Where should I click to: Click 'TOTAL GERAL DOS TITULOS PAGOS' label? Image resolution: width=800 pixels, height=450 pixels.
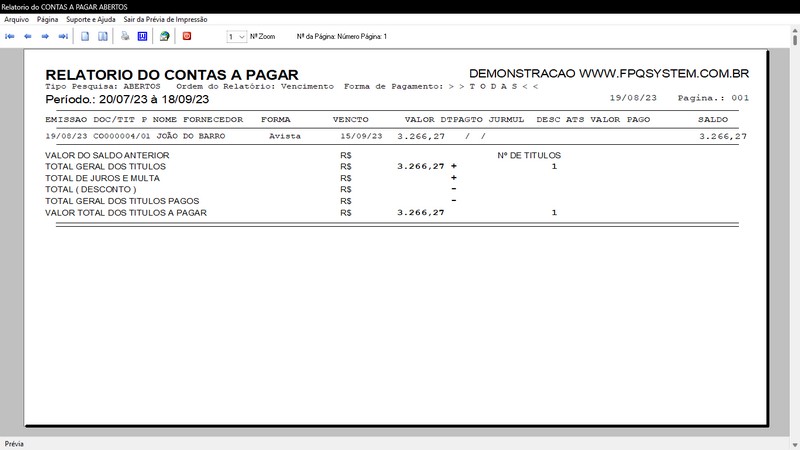click(x=122, y=201)
